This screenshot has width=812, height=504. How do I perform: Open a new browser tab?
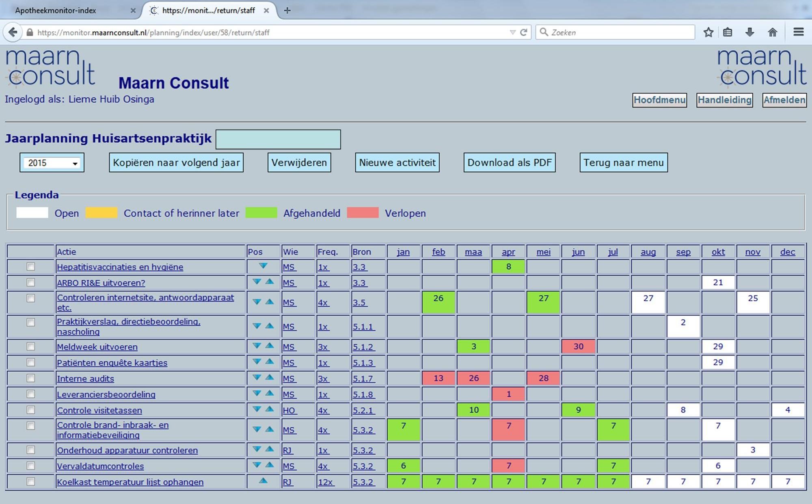click(287, 11)
